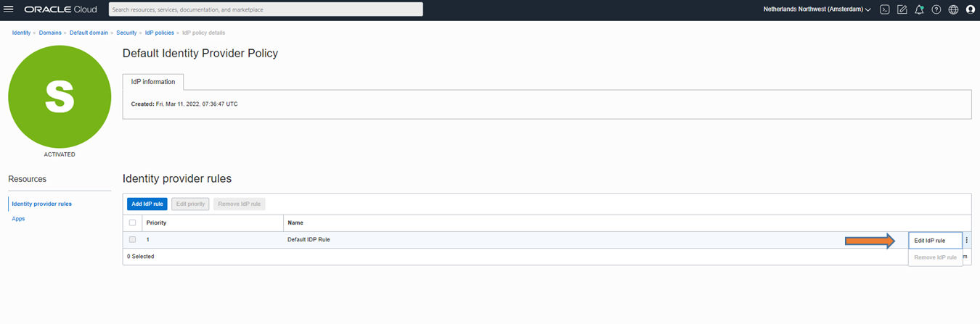Click the three-dot actions menu on the rule row
The height and width of the screenshot is (324, 980).
[966, 240]
